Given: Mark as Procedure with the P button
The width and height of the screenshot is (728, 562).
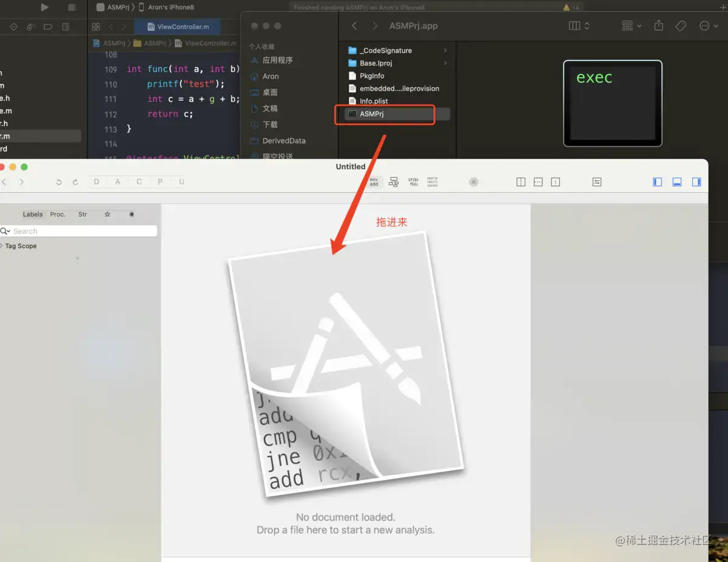Looking at the screenshot, I should [x=160, y=182].
